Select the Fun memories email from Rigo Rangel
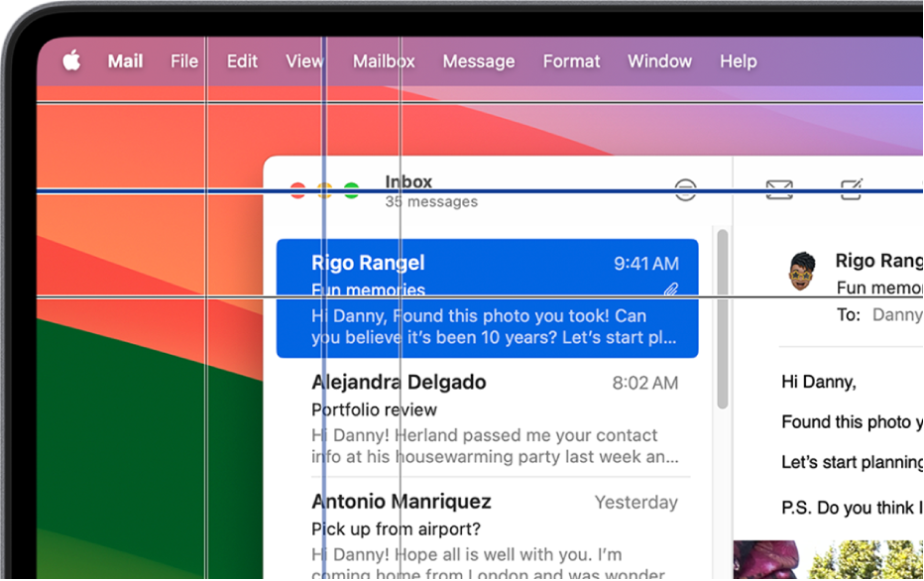The height and width of the screenshot is (581, 924). [487, 298]
